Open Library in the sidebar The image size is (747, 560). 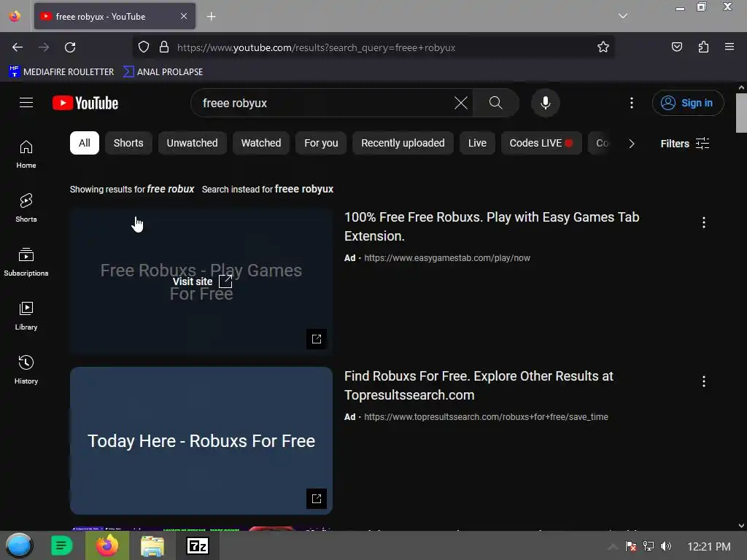tap(26, 316)
